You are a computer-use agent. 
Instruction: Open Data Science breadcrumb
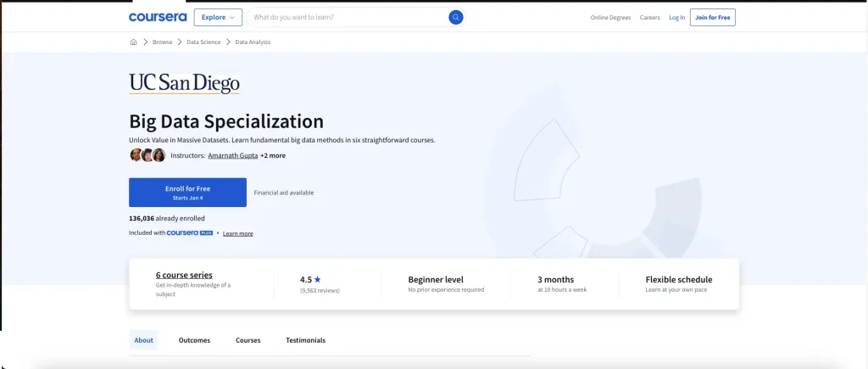click(203, 42)
